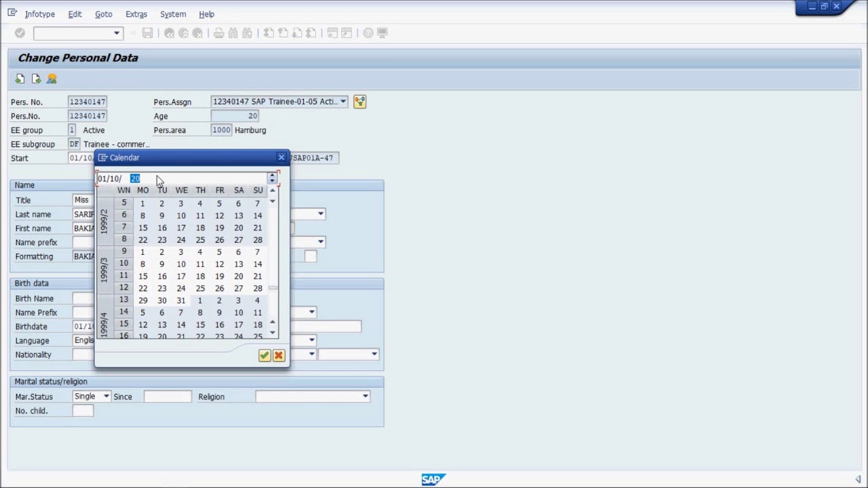Open dropdown arrow on birth Name Prefix row
Image resolution: width=868 pixels, height=488 pixels.
[312, 312]
